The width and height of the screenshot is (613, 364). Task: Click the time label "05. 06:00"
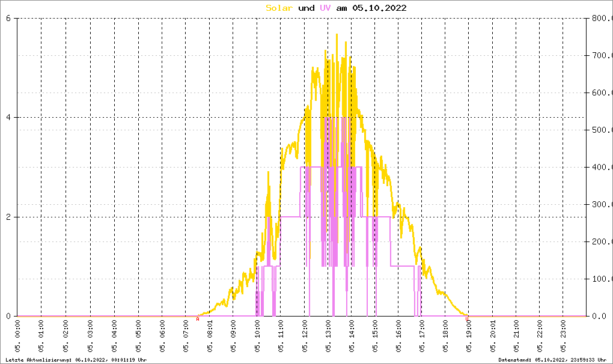(x=162, y=336)
